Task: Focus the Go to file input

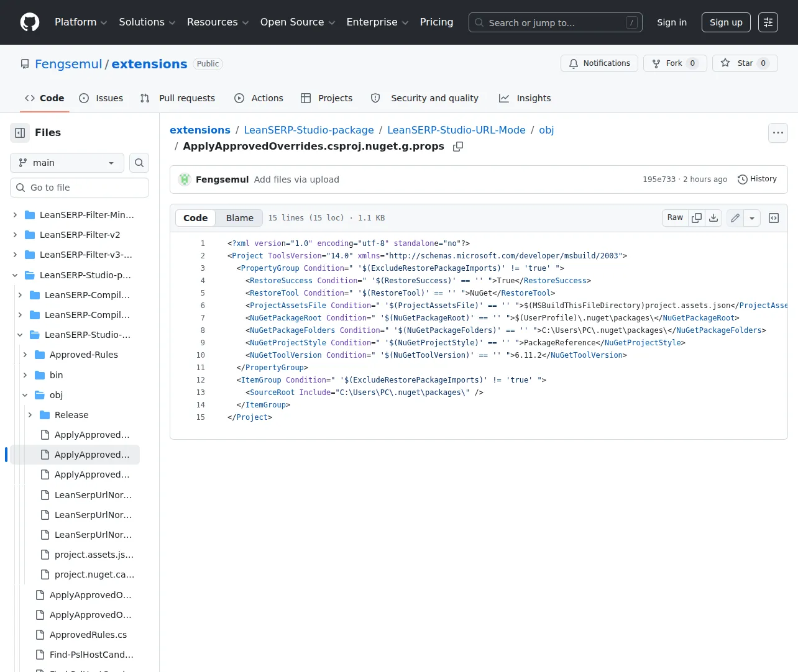Action: point(80,188)
